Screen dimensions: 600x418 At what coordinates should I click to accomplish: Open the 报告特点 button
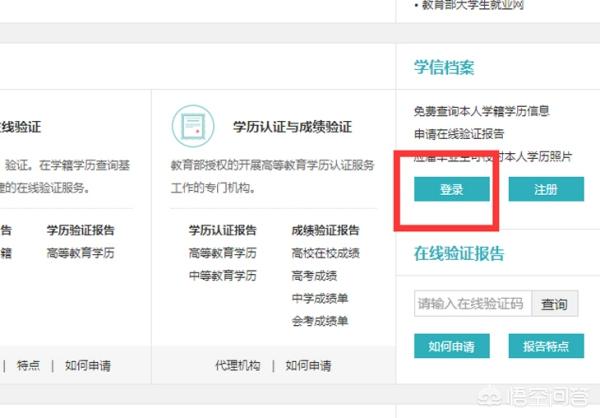[546, 346]
